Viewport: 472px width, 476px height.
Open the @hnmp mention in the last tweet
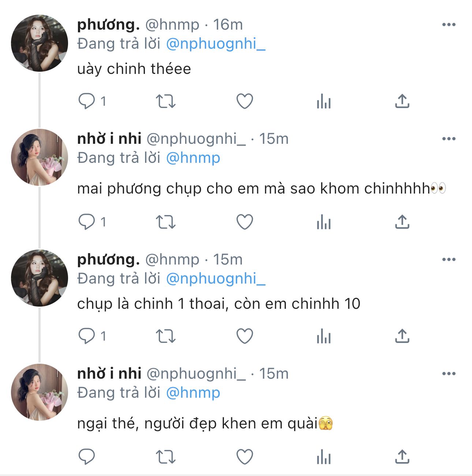coord(193,393)
